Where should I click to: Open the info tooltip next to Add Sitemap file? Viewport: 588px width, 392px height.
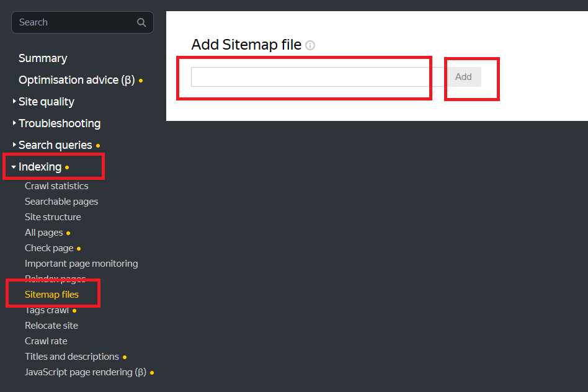(310, 45)
